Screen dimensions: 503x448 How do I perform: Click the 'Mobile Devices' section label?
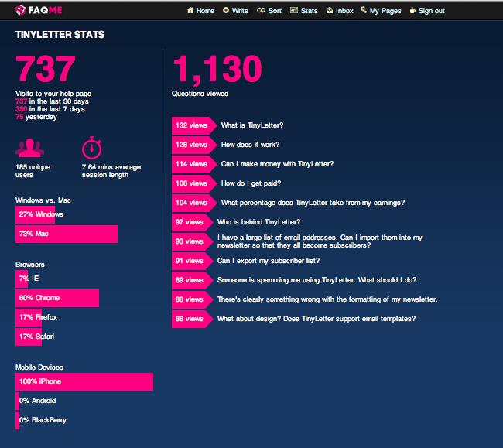tap(39, 368)
